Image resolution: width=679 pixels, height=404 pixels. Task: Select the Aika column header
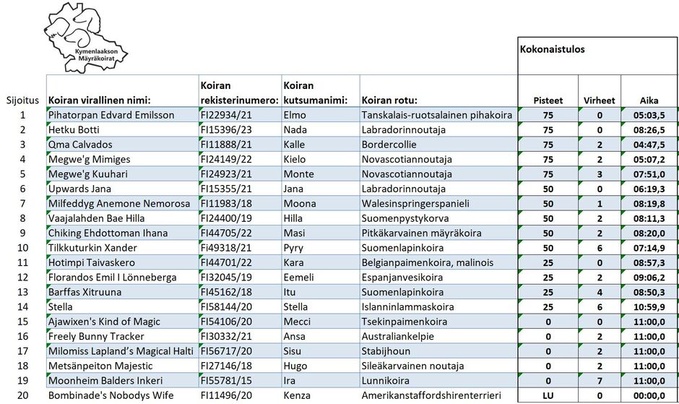(649, 100)
